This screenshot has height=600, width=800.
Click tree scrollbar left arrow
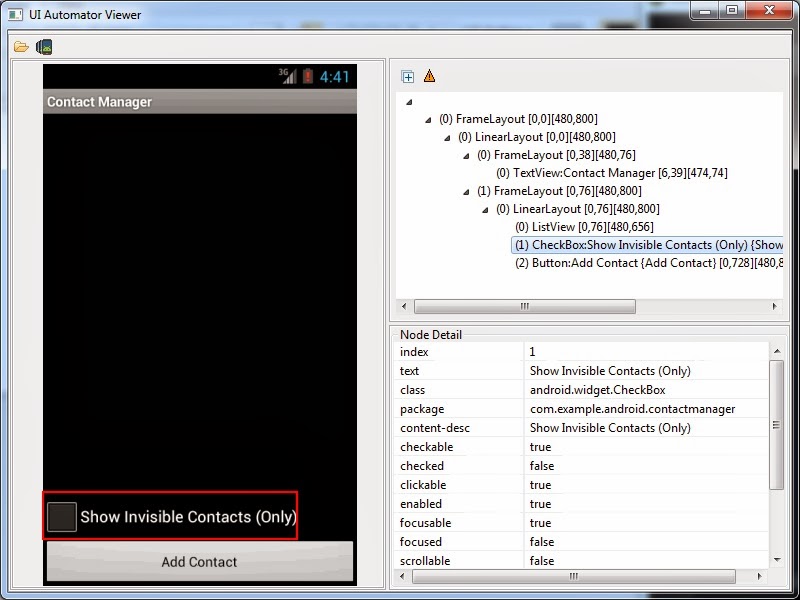[x=404, y=306]
